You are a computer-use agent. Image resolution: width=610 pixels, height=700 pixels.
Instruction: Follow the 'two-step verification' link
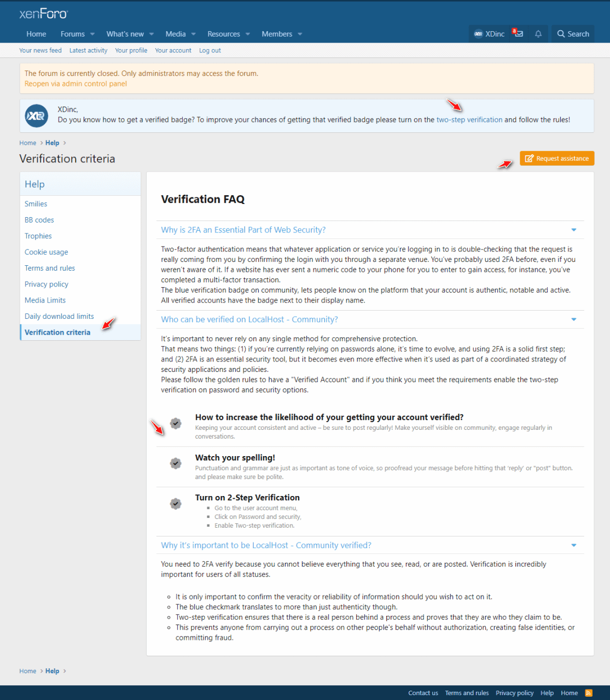(469, 120)
